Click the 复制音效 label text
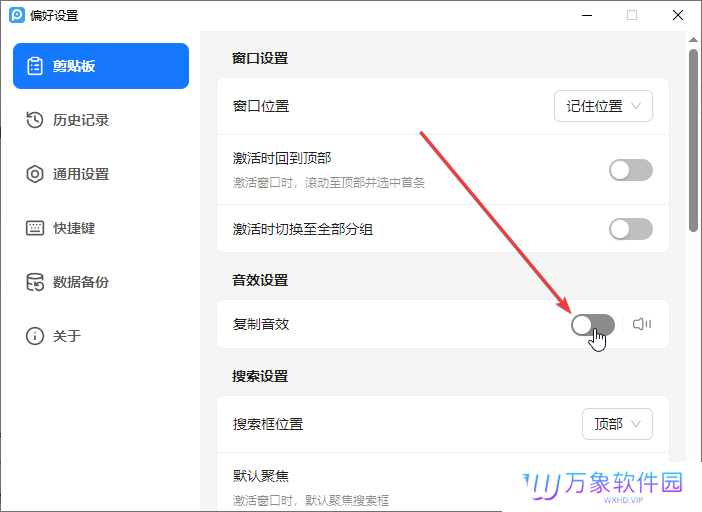The height and width of the screenshot is (512, 702). click(261, 324)
